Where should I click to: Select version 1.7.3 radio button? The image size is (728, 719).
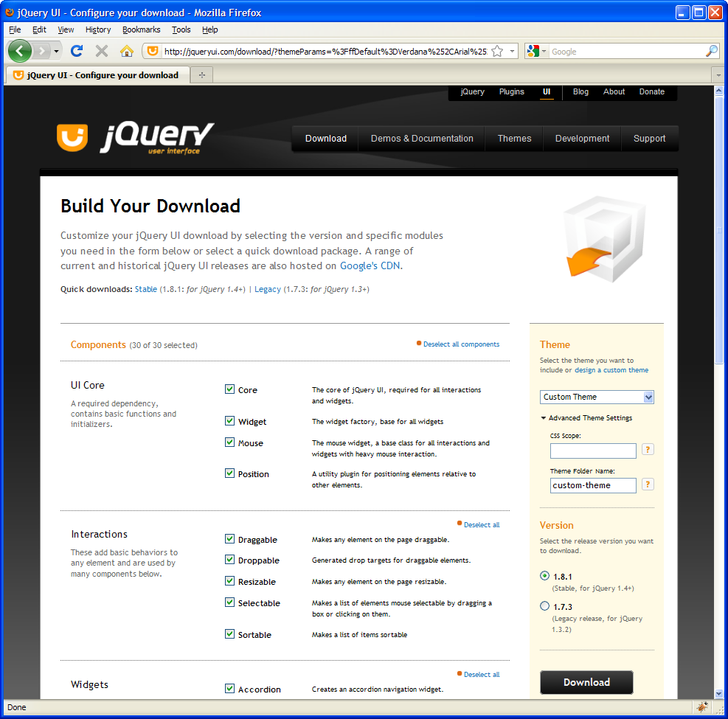coord(544,605)
